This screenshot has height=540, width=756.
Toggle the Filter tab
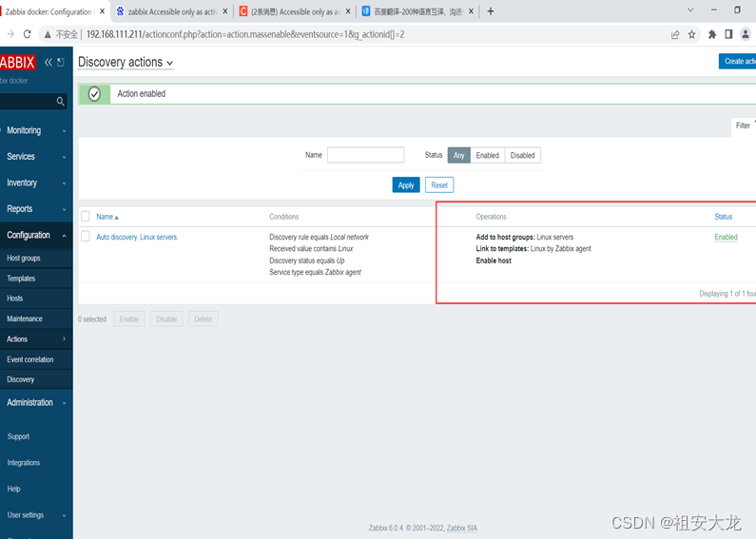[x=744, y=125]
